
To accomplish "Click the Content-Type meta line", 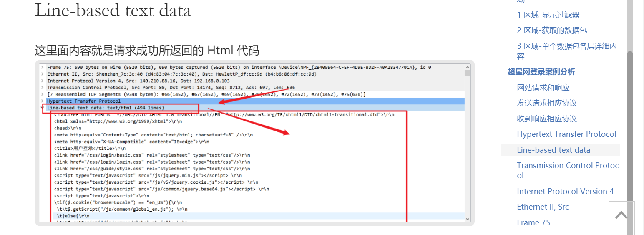I will coord(153,135).
